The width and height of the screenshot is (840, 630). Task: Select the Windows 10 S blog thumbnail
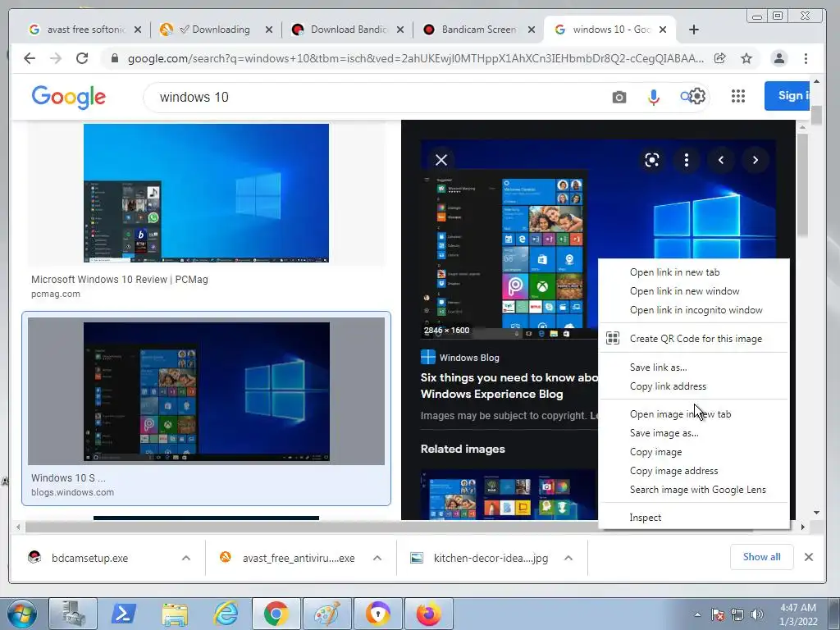(x=206, y=391)
